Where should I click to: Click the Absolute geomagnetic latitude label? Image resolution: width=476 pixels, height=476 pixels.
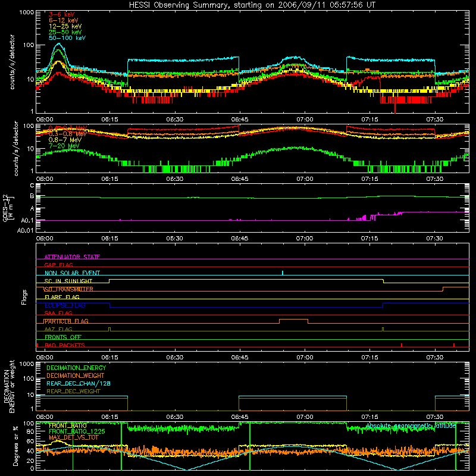pos(411,425)
